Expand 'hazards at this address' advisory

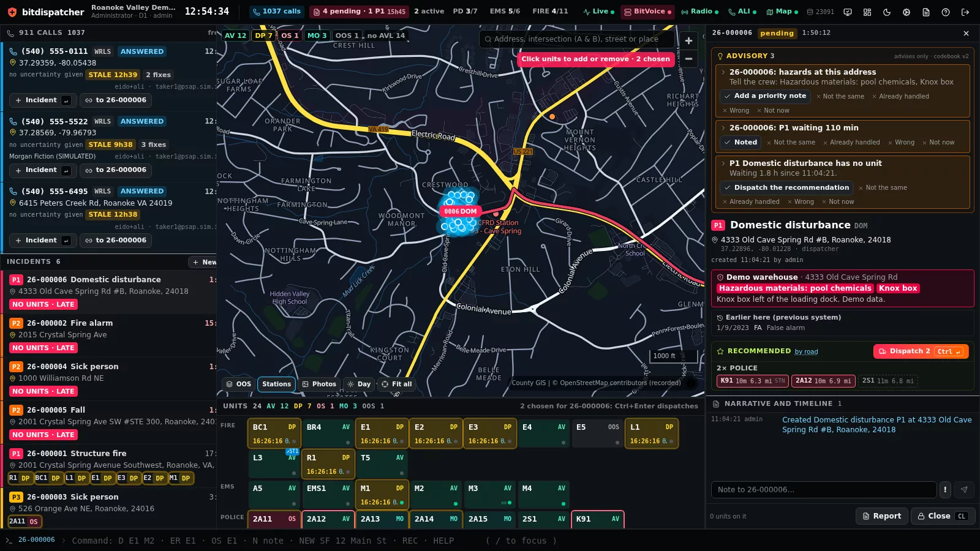723,72
